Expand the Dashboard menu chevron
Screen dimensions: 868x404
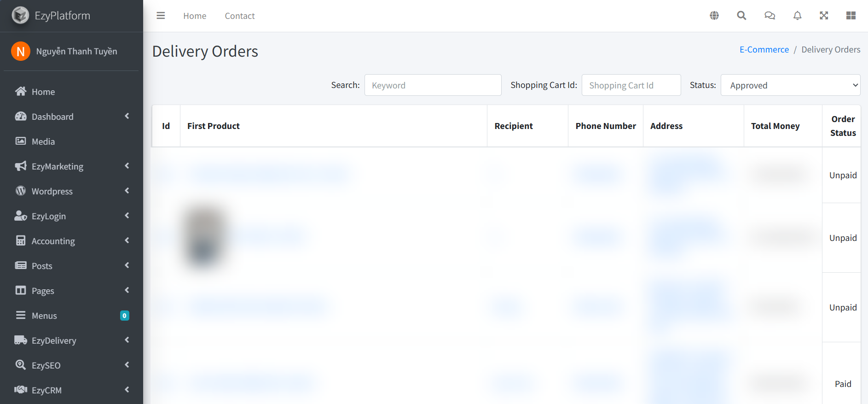coord(127,116)
